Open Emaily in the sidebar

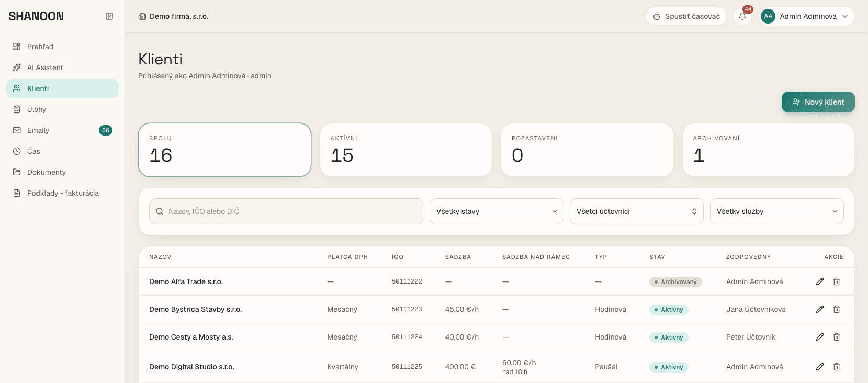click(63, 130)
